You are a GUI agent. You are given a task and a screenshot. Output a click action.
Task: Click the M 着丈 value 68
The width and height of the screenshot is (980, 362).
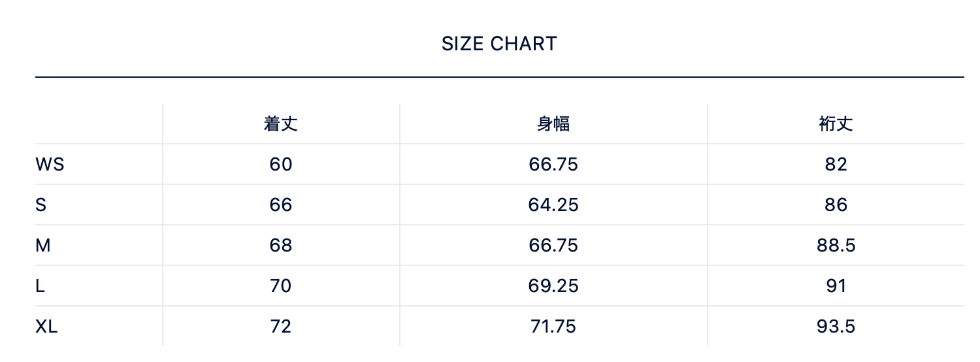point(281,246)
